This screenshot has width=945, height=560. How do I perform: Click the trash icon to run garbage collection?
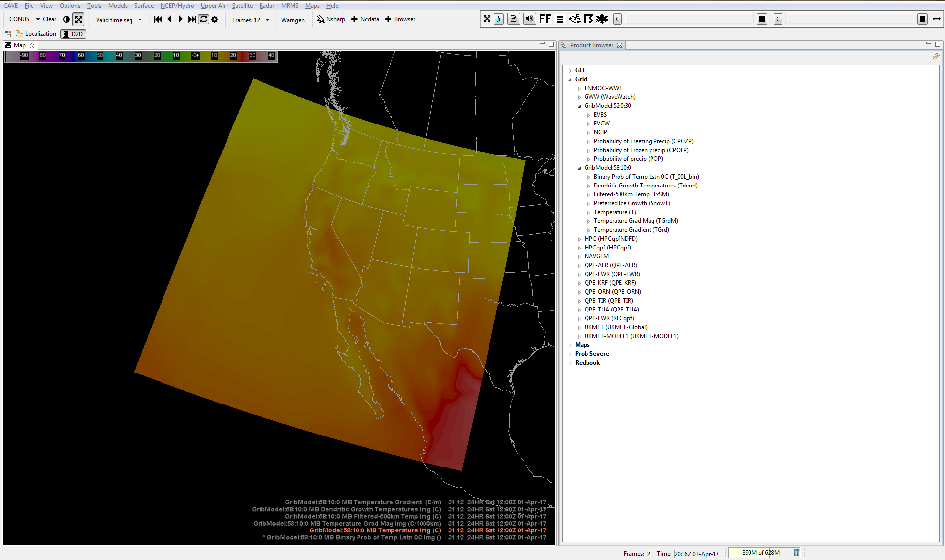click(796, 553)
